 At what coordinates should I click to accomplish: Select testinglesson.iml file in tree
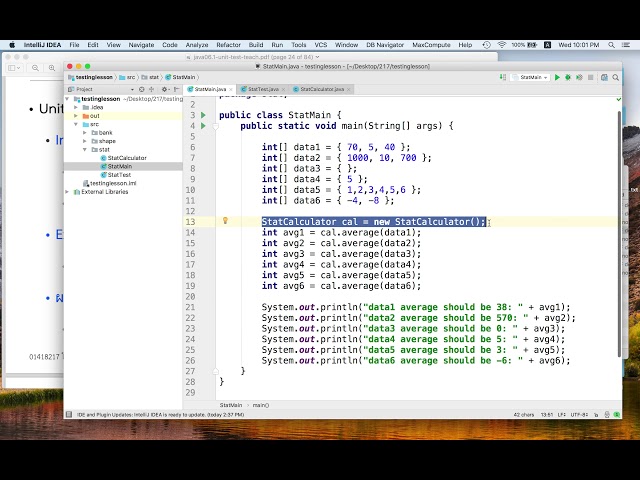click(113, 183)
